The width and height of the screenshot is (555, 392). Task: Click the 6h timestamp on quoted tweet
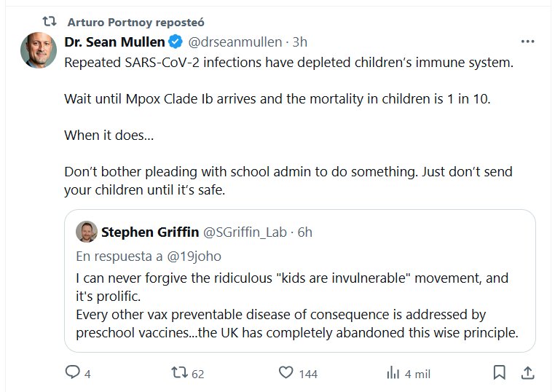click(305, 232)
